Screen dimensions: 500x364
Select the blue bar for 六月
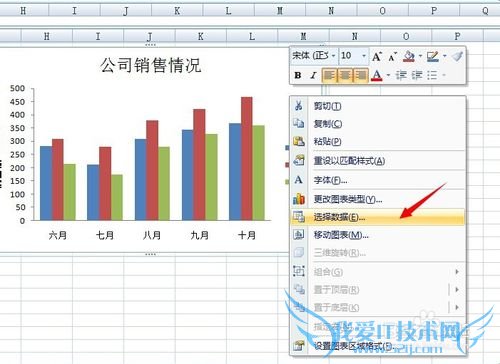[46, 183]
